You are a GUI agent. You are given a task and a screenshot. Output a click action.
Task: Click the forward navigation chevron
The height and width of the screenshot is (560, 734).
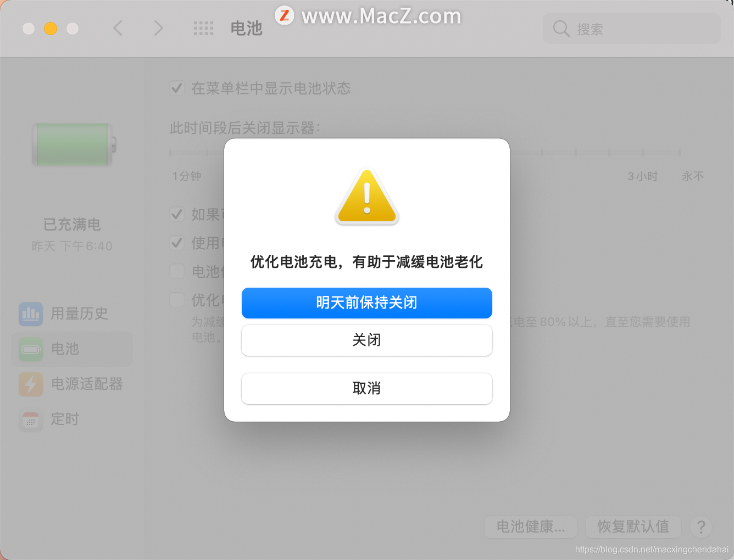(158, 28)
